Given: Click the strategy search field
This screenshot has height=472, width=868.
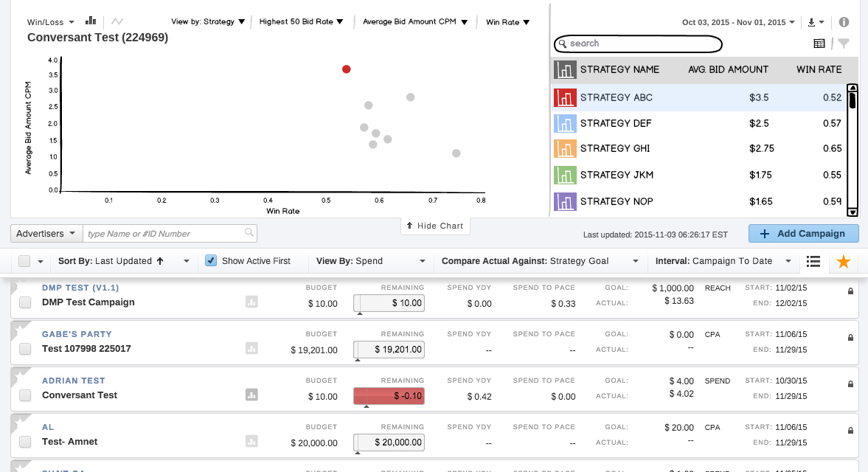Looking at the screenshot, I should point(638,44).
